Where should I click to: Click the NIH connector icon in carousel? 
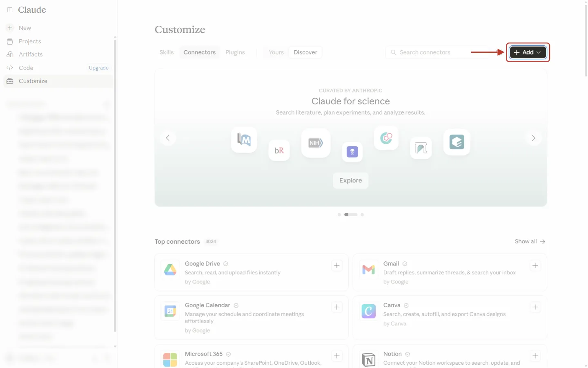316,143
